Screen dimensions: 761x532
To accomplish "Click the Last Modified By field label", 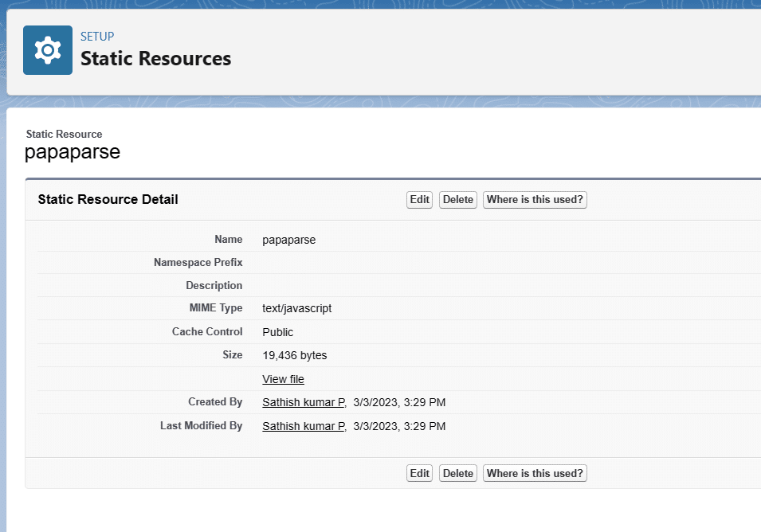I will tap(202, 426).
